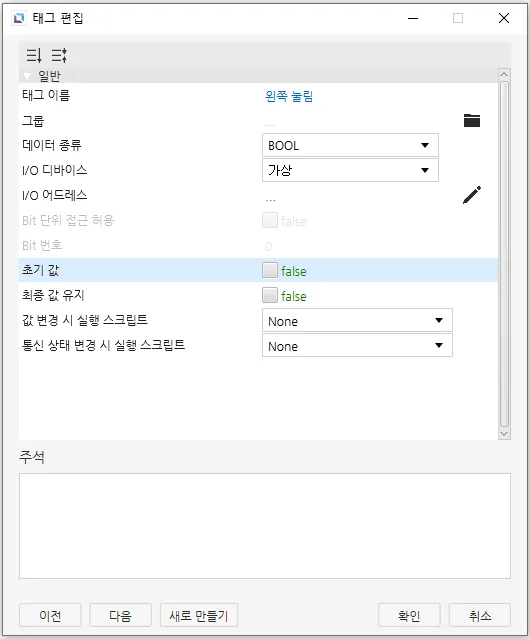Screen dimensions: 530x639
Task: Open the 통신 상태 변경 시 실행 스크립트 dropdown
Action: 357,345
